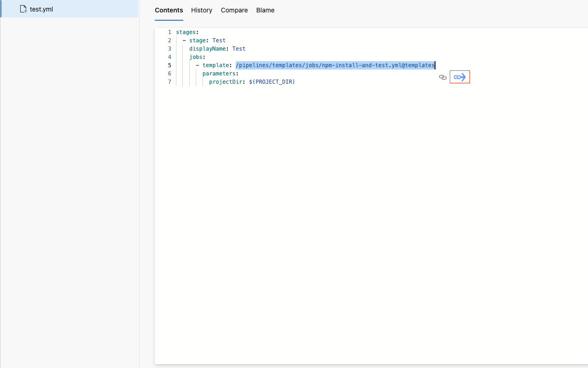Select the test.yml file name in the tree

(x=41, y=9)
